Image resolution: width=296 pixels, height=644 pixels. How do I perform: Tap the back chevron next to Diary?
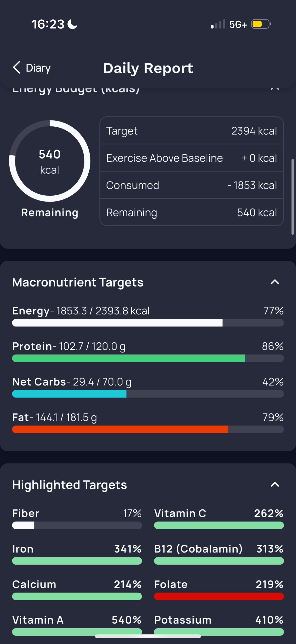tap(17, 68)
